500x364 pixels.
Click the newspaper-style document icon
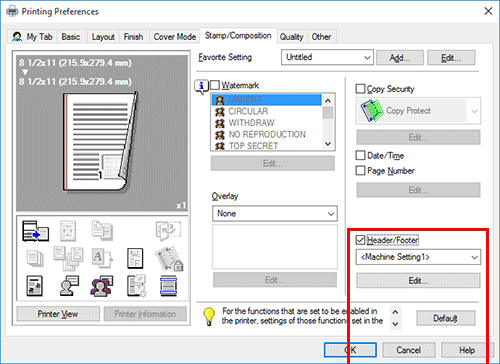click(x=35, y=286)
